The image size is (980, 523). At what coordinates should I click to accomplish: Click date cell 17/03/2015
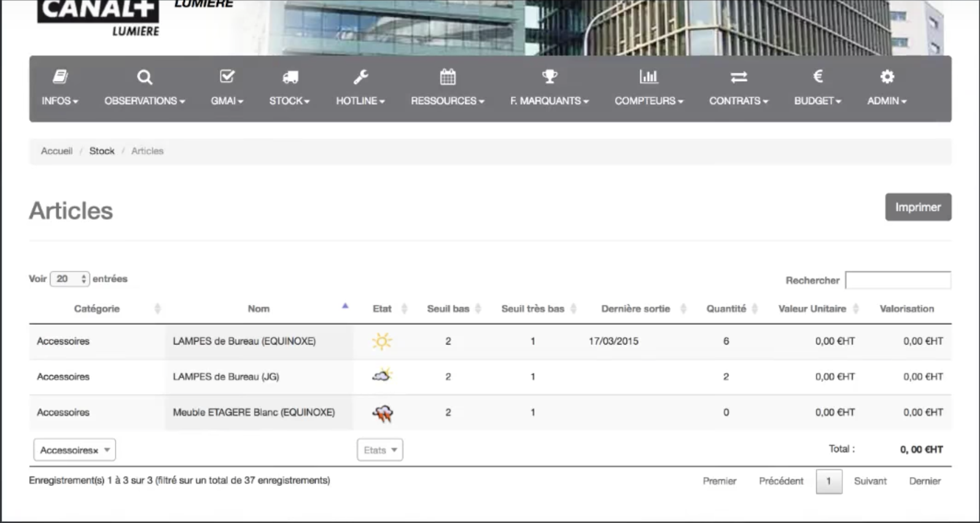click(x=613, y=341)
